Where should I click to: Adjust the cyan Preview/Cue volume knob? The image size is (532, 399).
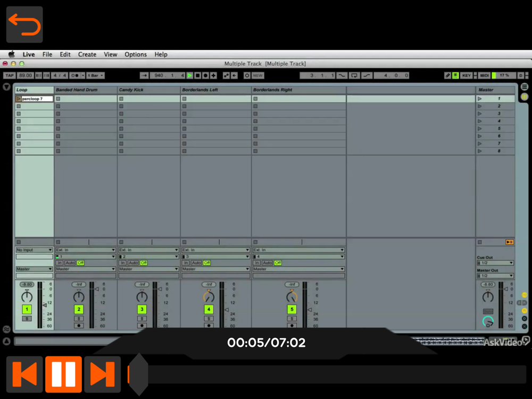click(x=488, y=321)
